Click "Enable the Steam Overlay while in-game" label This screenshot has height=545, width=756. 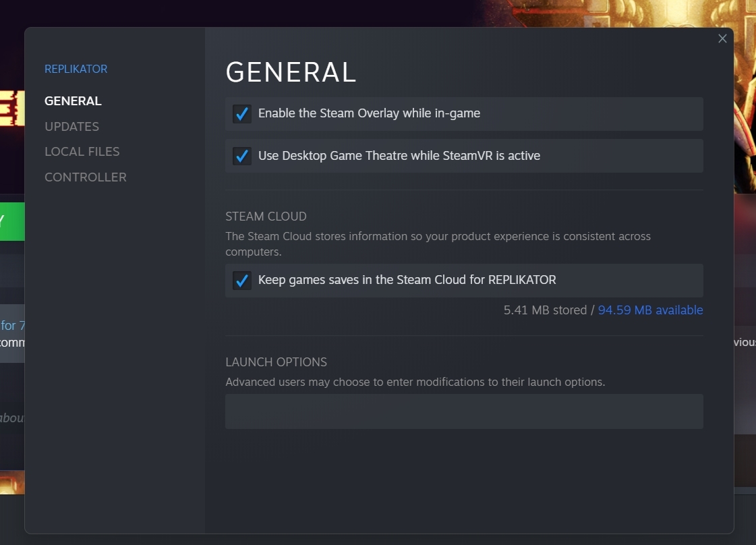pyautogui.click(x=369, y=113)
